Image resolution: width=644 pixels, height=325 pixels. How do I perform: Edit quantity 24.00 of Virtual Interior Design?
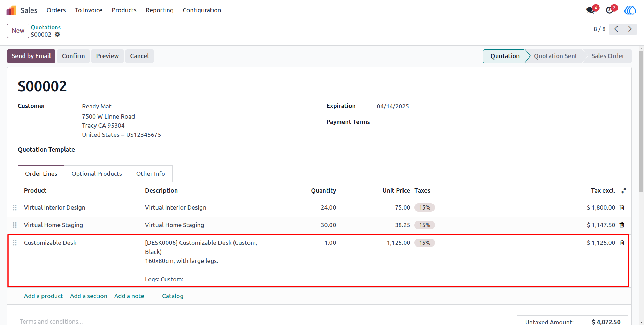point(328,207)
